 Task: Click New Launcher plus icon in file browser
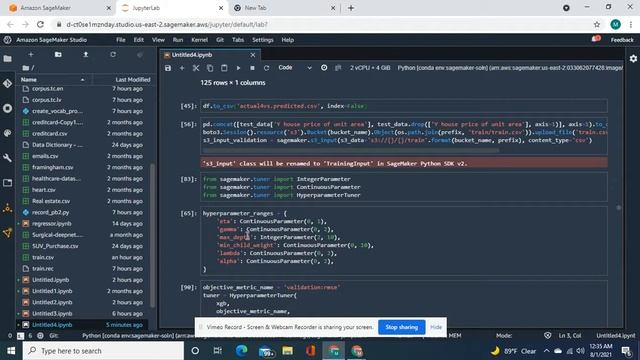tap(31, 54)
